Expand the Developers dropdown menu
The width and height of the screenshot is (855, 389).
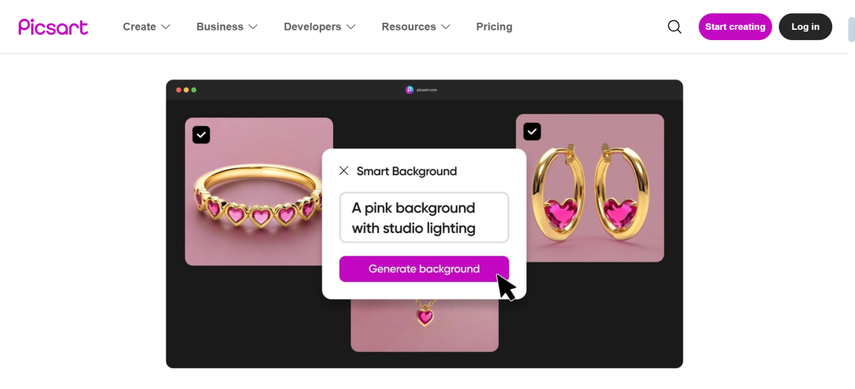coord(320,27)
